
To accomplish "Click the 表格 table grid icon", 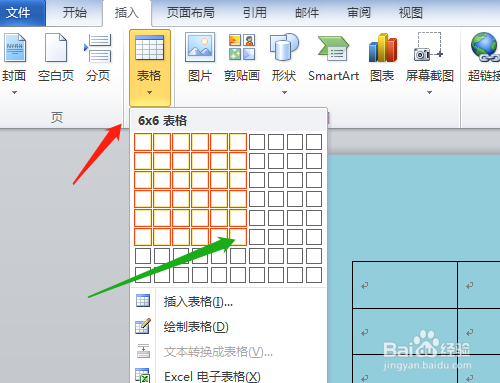I will (x=149, y=47).
